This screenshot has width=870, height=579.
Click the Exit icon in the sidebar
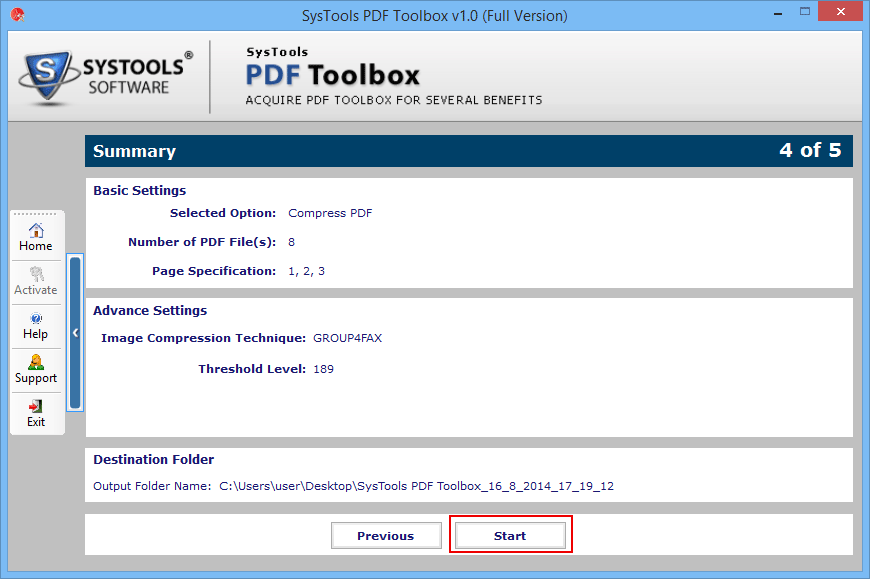pos(36,414)
